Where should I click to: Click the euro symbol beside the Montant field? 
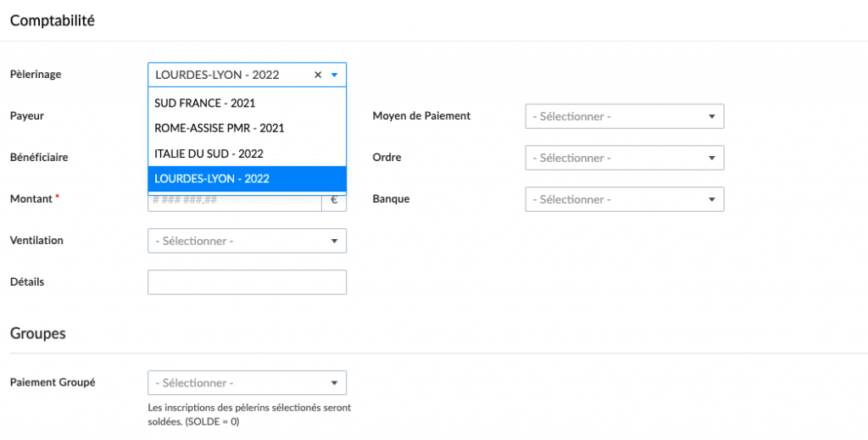[x=334, y=202]
